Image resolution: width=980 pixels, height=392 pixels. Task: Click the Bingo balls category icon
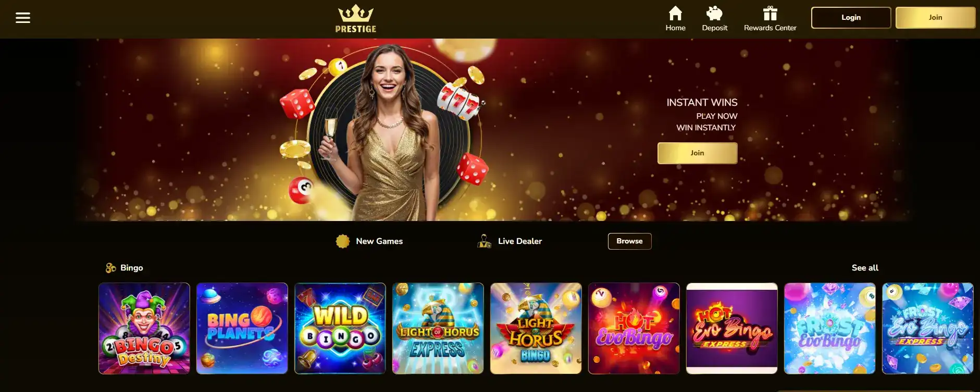(110, 268)
